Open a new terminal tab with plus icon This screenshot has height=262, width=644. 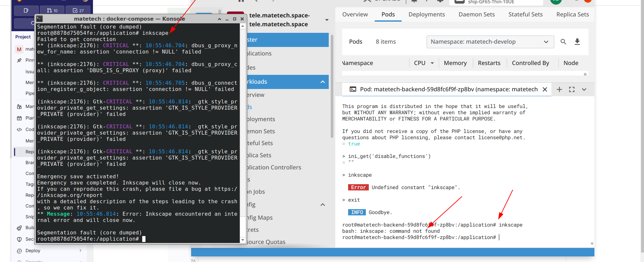[559, 90]
